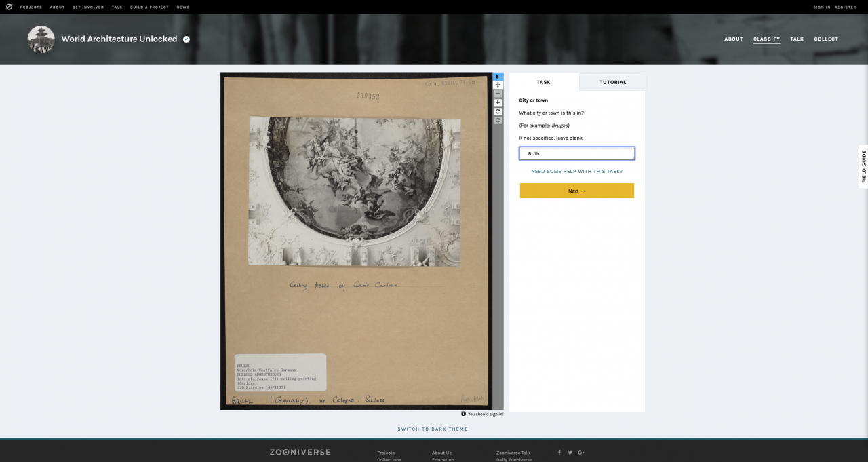Image resolution: width=868 pixels, height=462 pixels.
Task: Click the sign-in info icon
Action: (x=464, y=414)
